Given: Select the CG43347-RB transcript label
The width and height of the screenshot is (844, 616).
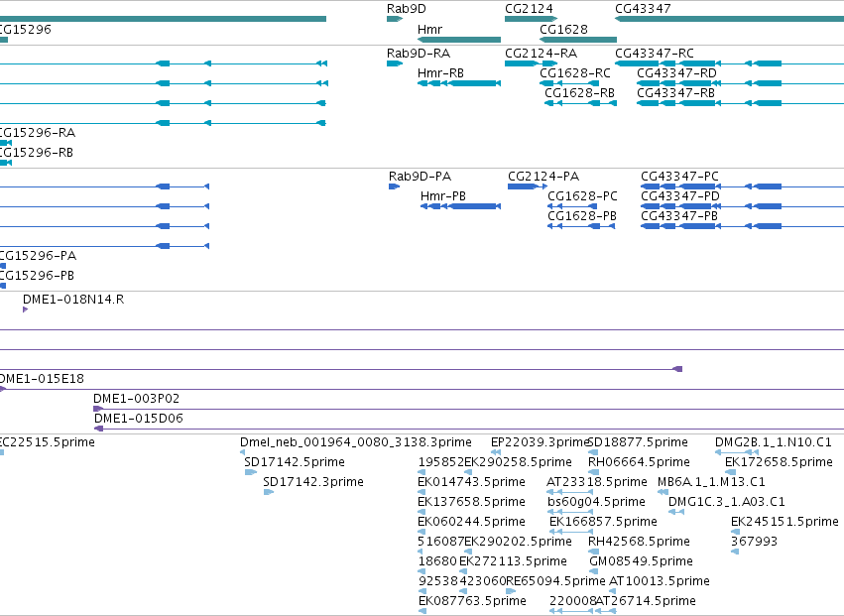Looking at the screenshot, I should pyautogui.click(x=675, y=92).
